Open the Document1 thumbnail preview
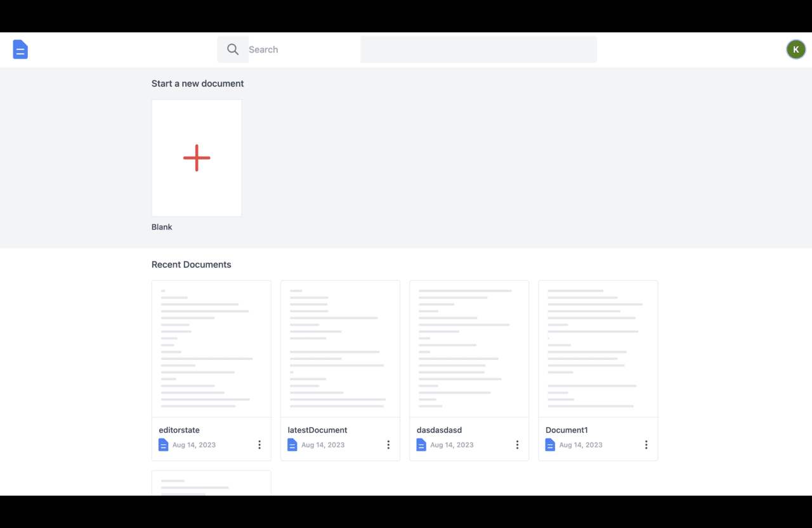The image size is (812, 528). [x=598, y=349]
